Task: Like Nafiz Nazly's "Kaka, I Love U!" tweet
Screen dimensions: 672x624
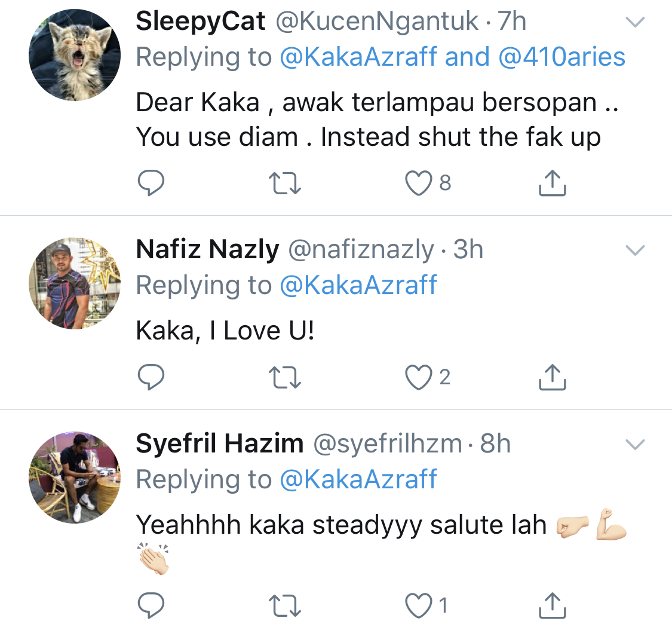Action: [x=419, y=378]
